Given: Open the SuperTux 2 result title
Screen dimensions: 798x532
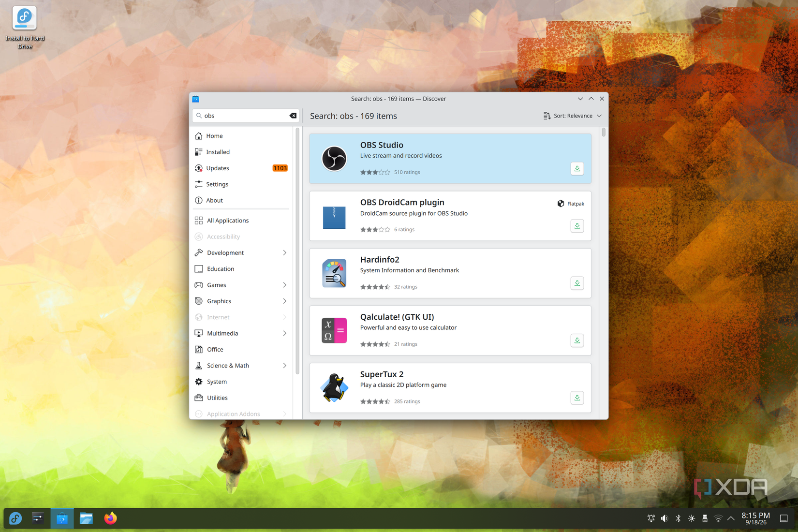Looking at the screenshot, I should [x=382, y=374].
